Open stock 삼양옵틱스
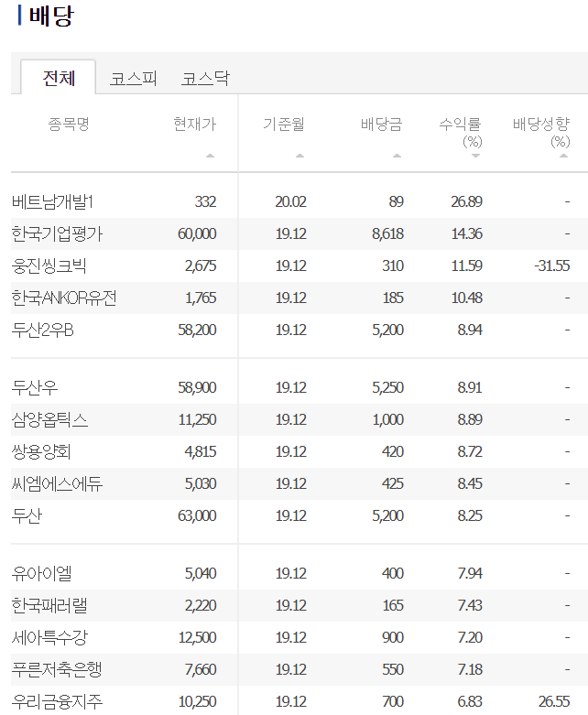Image resolution: width=588 pixels, height=715 pixels. pos(49,419)
